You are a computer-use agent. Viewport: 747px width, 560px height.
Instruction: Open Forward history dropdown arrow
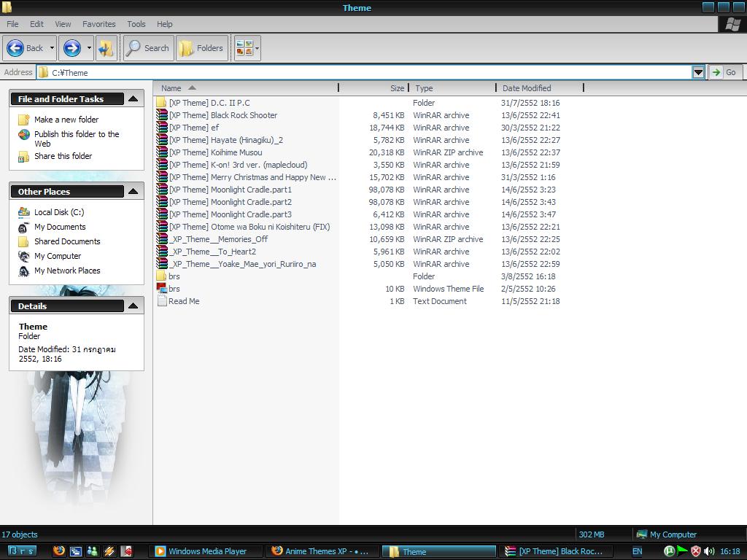(x=88, y=48)
